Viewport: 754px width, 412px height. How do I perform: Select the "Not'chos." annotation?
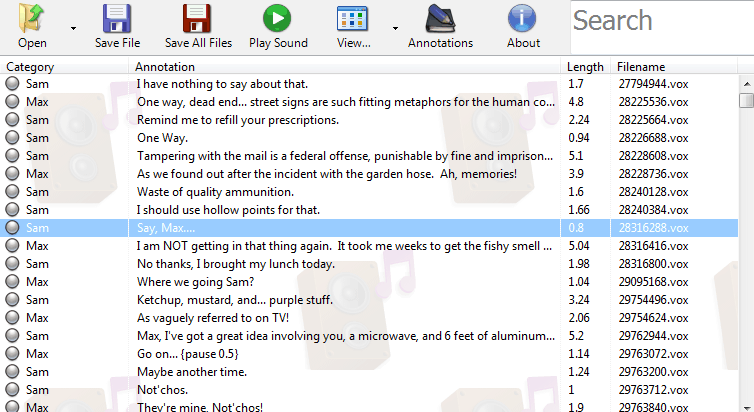163,390
